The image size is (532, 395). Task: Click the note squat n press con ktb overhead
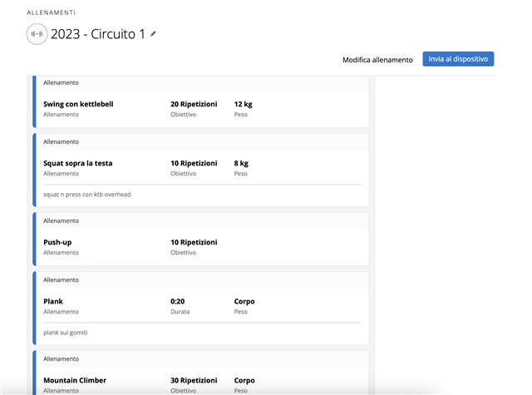(86, 195)
